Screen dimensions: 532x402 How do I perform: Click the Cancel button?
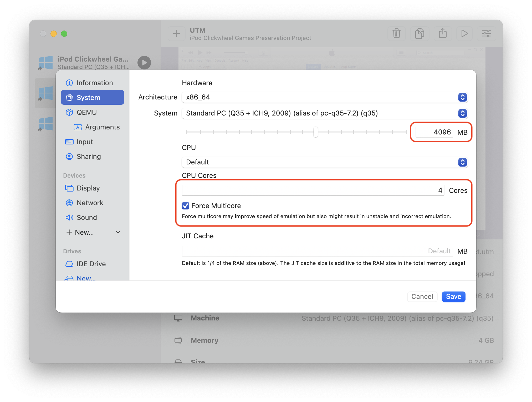[x=422, y=296]
